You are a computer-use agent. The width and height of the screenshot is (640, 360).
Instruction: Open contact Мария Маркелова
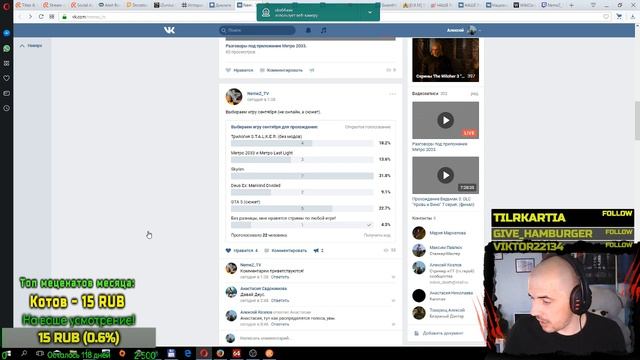click(x=447, y=233)
